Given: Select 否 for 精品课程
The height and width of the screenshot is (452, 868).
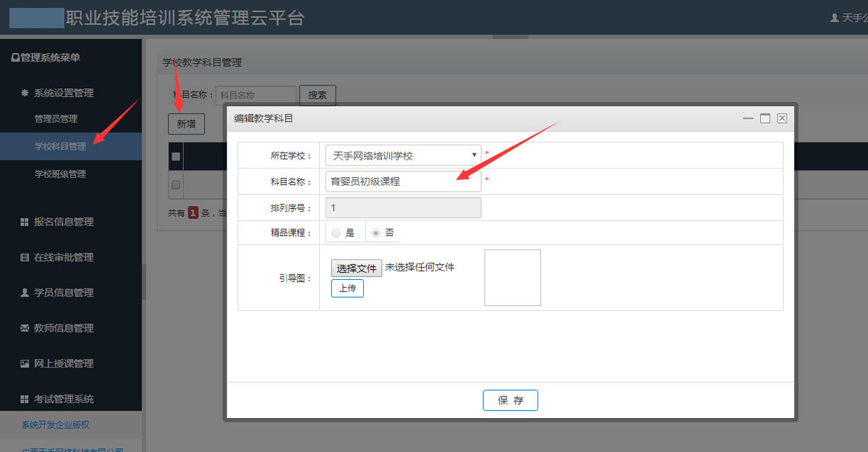Looking at the screenshot, I should point(375,233).
